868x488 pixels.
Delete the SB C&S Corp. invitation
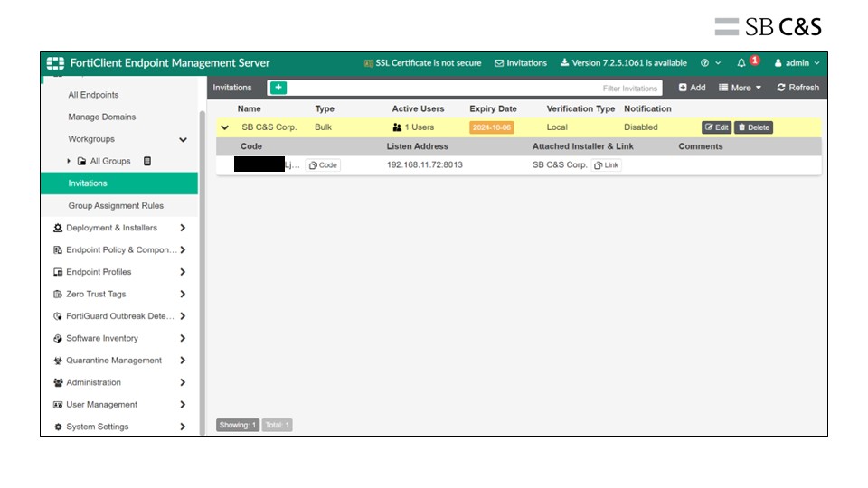[x=753, y=127]
